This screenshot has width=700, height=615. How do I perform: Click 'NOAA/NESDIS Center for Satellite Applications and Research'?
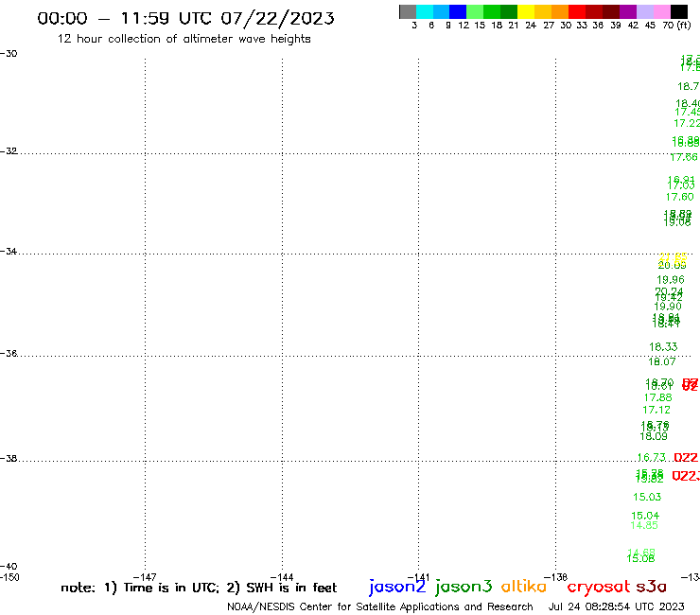(x=380, y=606)
